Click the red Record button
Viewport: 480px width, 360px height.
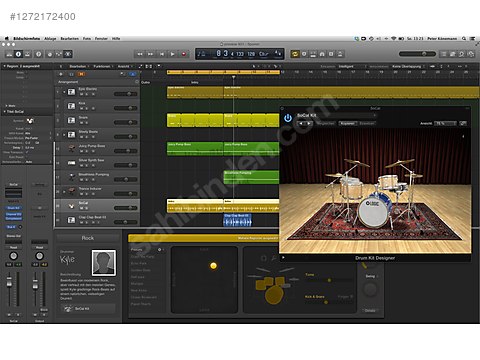pyautogui.click(x=184, y=54)
